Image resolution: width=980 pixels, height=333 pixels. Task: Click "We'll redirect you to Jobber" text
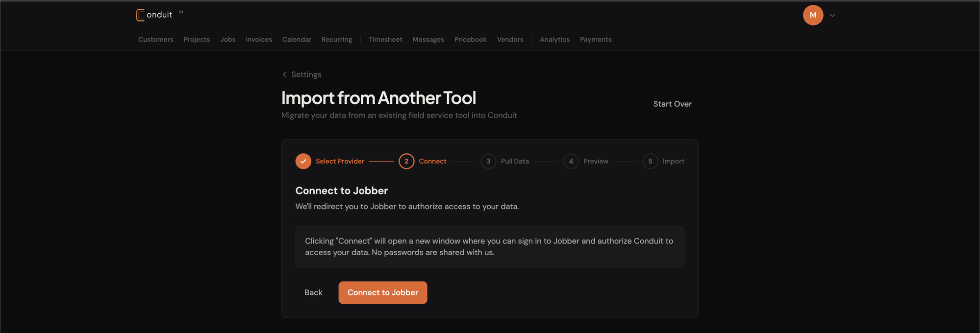[x=407, y=207]
